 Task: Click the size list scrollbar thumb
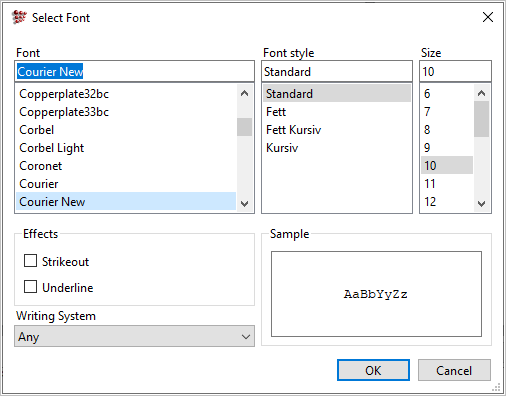(x=481, y=119)
